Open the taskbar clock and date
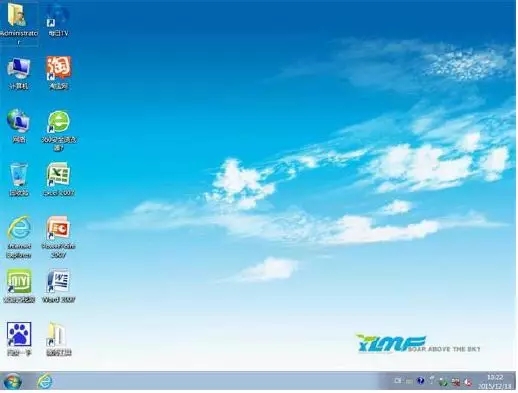 495,382
